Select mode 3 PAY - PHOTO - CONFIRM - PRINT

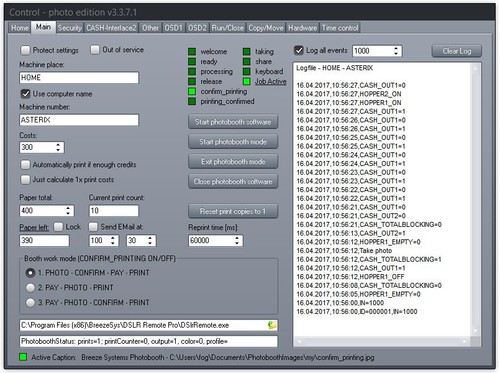click(30, 303)
